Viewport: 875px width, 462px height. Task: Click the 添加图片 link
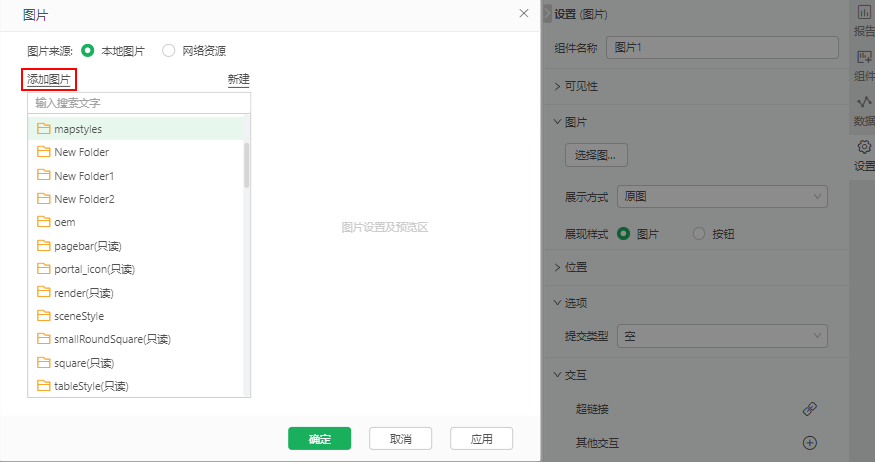click(48, 79)
